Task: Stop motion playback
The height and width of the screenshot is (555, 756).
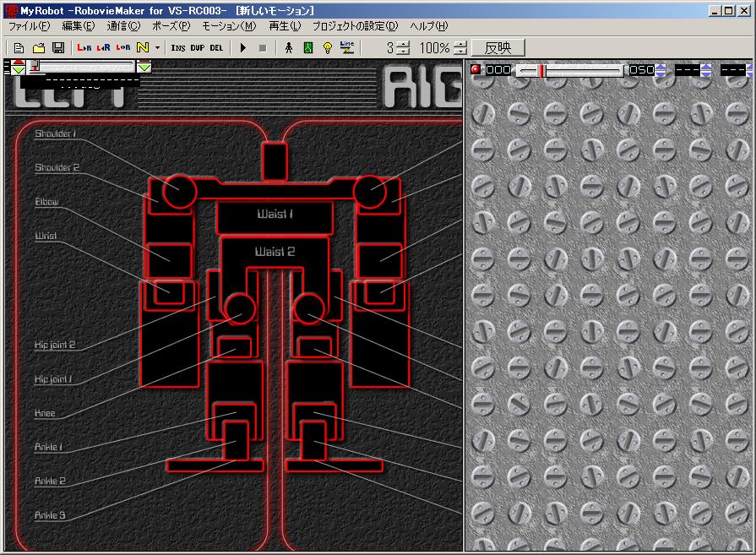Action: point(263,48)
